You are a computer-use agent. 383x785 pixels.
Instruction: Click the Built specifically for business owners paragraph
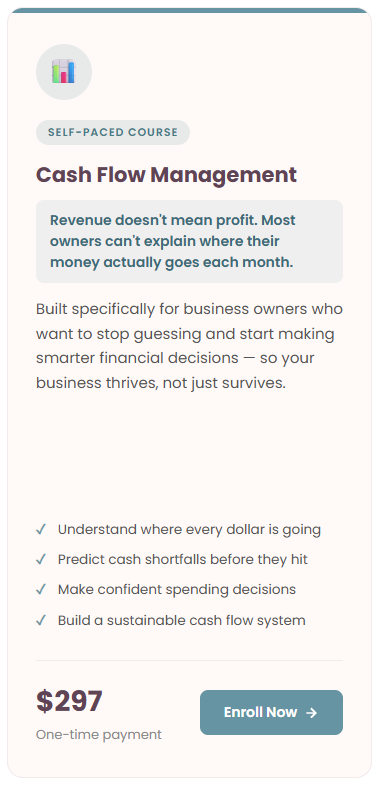point(189,346)
